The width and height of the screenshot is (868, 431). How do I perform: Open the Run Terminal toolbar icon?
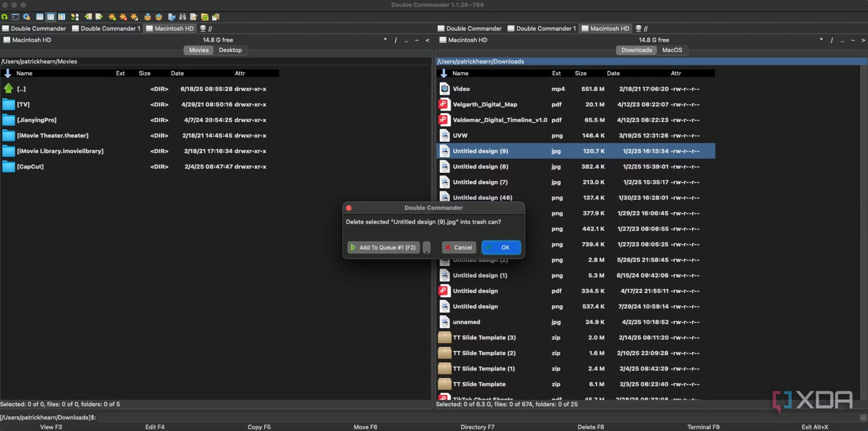click(16, 17)
